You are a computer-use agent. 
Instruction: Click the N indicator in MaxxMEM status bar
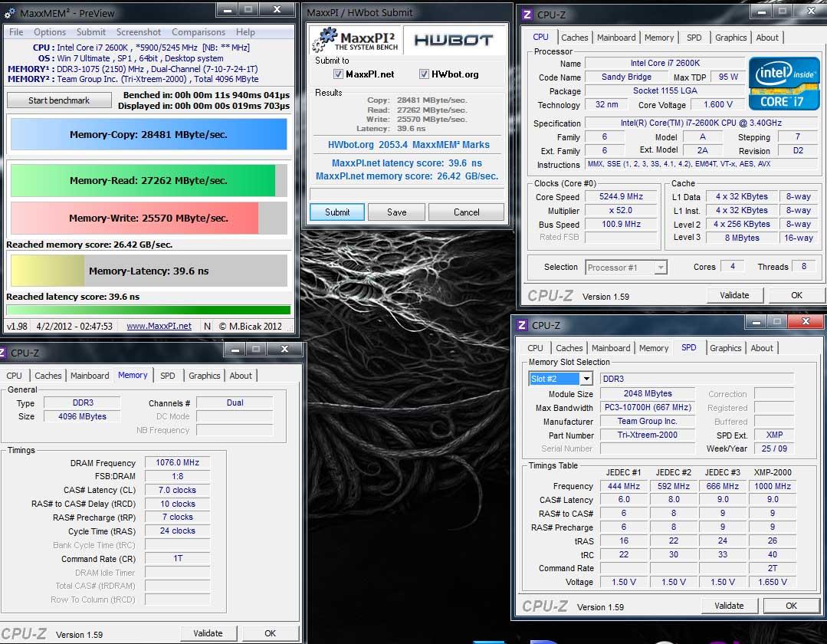pos(207,326)
